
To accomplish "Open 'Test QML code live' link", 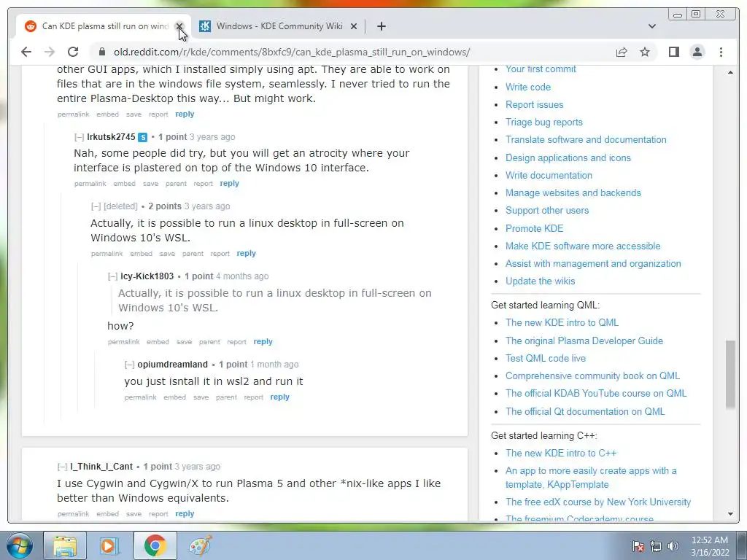I will (x=546, y=358).
